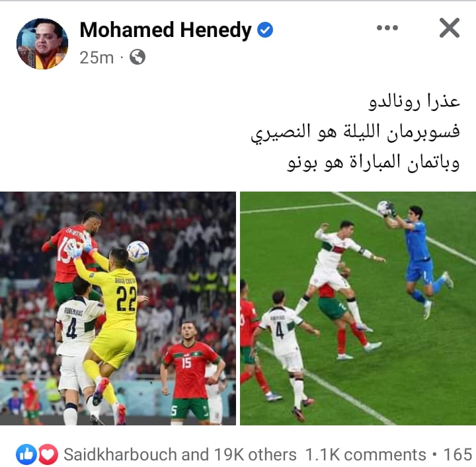The height and width of the screenshot is (467, 476).
Task: Open the Mohamed Henedy profile name link
Action: (165, 30)
